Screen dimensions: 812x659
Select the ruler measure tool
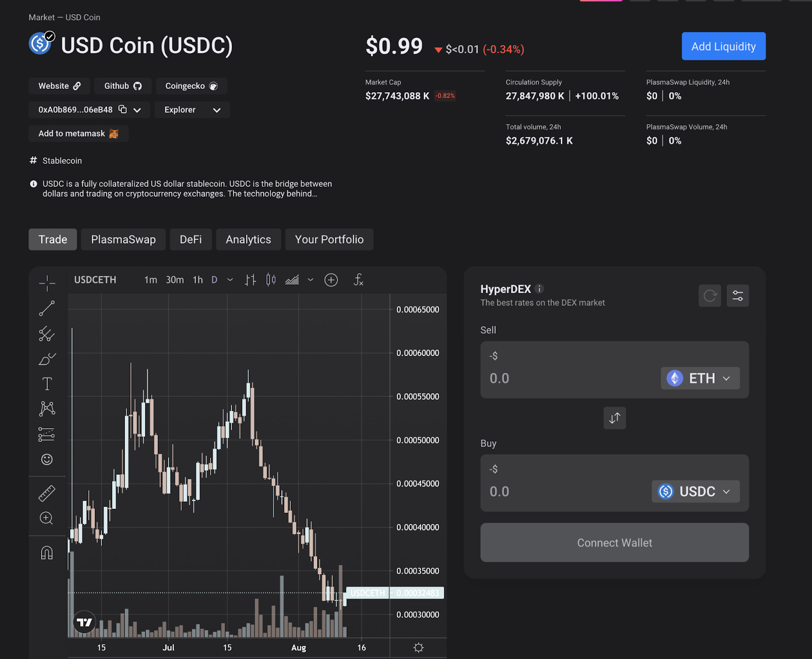point(47,493)
